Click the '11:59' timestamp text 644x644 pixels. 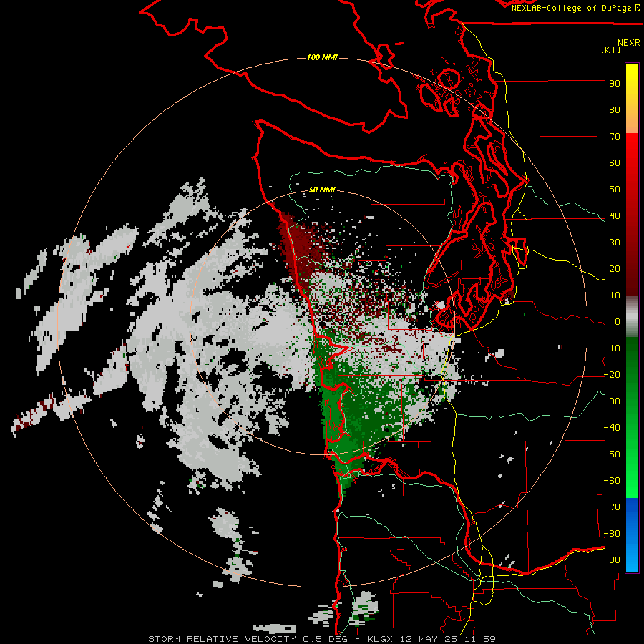coord(479,639)
